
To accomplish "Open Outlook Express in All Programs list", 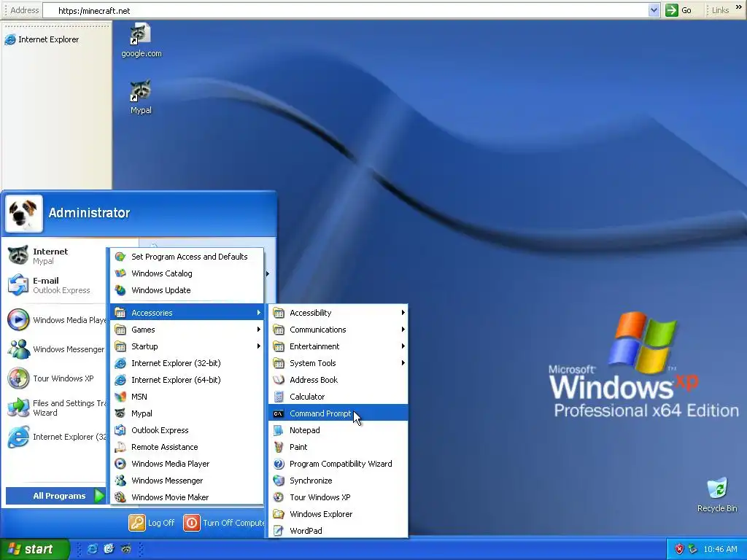I will tap(187, 430).
